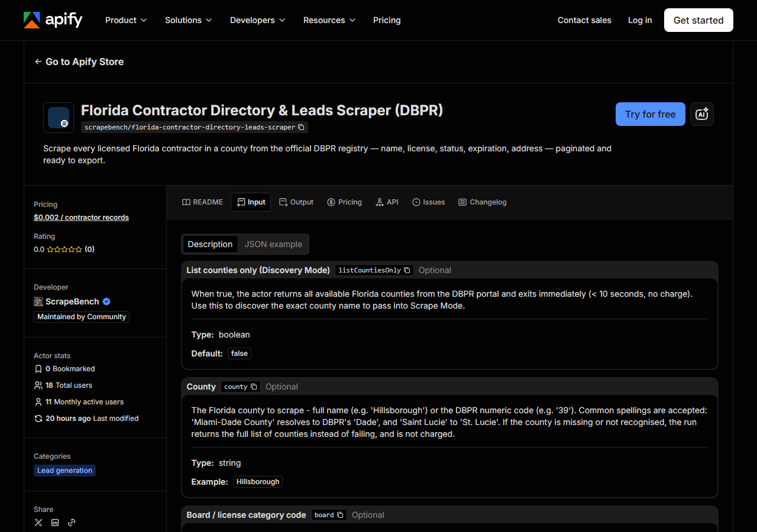Open the Changelog tab
The image size is (757, 532).
coord(483,202)
